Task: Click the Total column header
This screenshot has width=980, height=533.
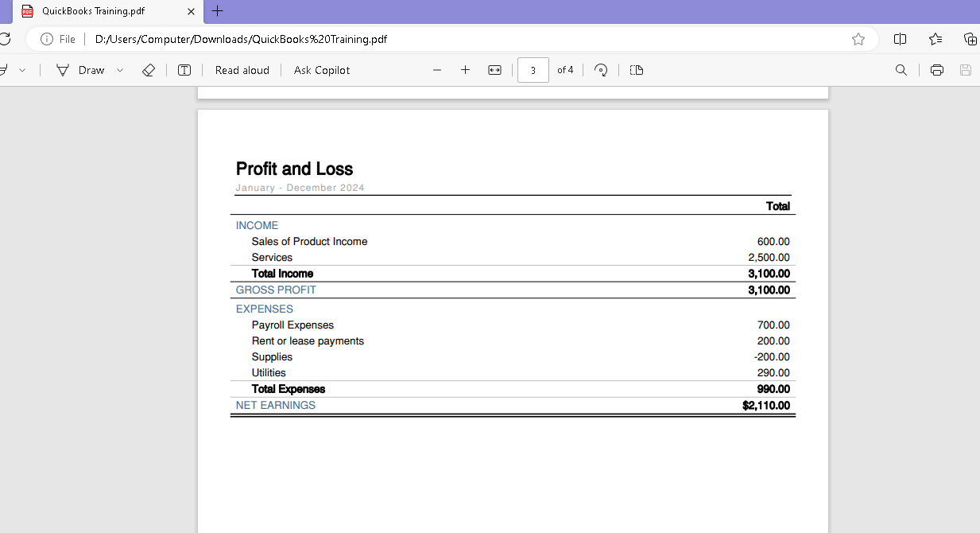Action: pyautogui.click(x=778, y=206)
